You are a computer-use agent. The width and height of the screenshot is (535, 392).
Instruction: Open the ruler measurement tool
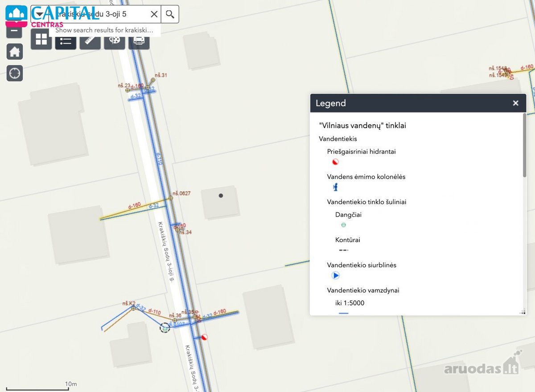pyautogui.click(x=90, y=42)
